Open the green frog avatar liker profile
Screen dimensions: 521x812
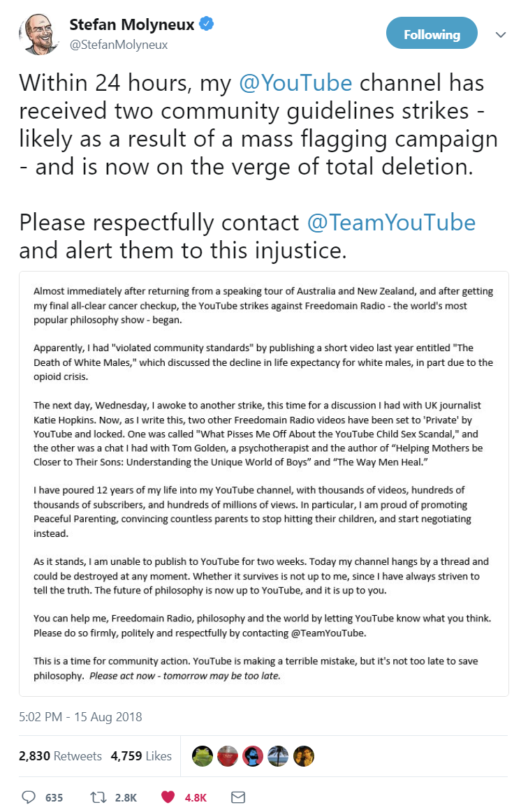coord(202,756)
